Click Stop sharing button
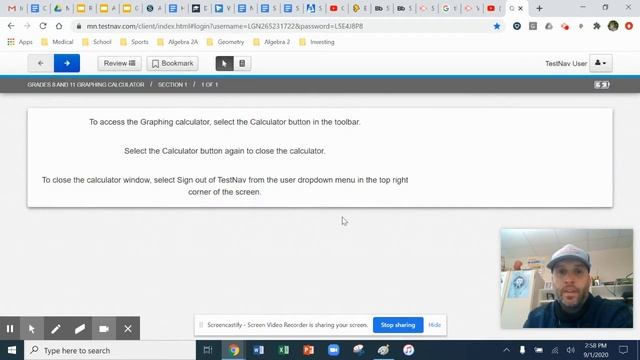640x360 pixels. point(398,325)
